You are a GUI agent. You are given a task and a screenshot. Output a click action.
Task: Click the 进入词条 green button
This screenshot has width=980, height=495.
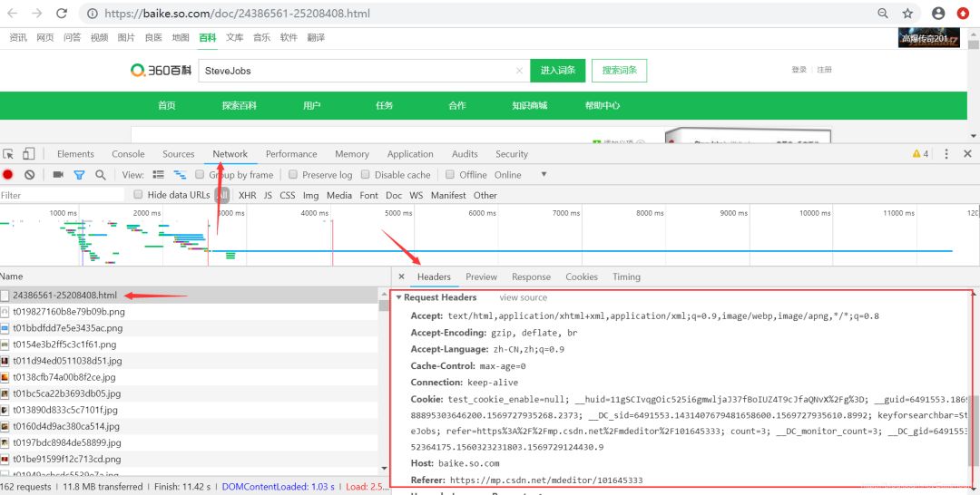pyautogui.click(x=558, y=71)
